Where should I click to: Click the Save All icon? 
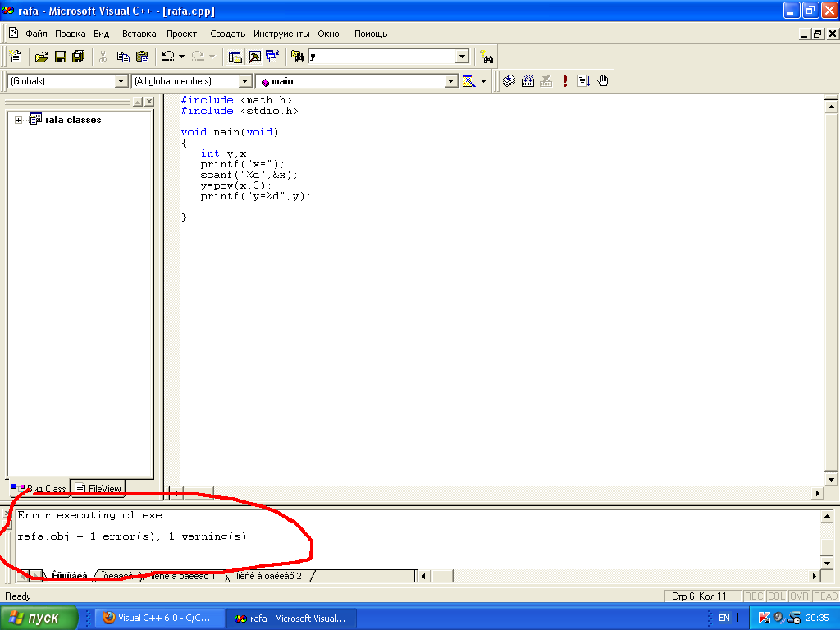coord(79,57)
